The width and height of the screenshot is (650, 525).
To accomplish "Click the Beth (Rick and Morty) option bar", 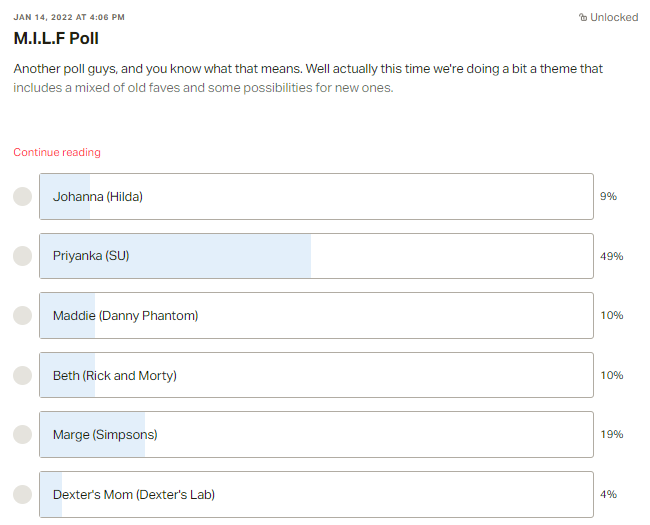I will 316,375.
